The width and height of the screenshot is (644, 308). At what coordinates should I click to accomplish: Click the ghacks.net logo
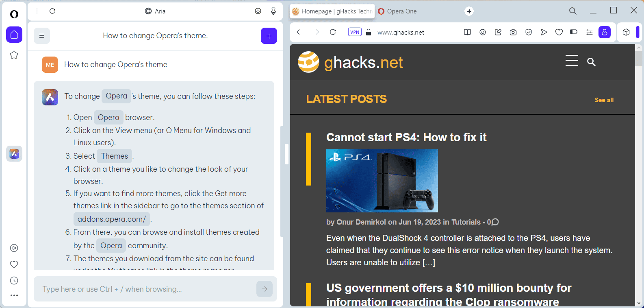[350, 62]
